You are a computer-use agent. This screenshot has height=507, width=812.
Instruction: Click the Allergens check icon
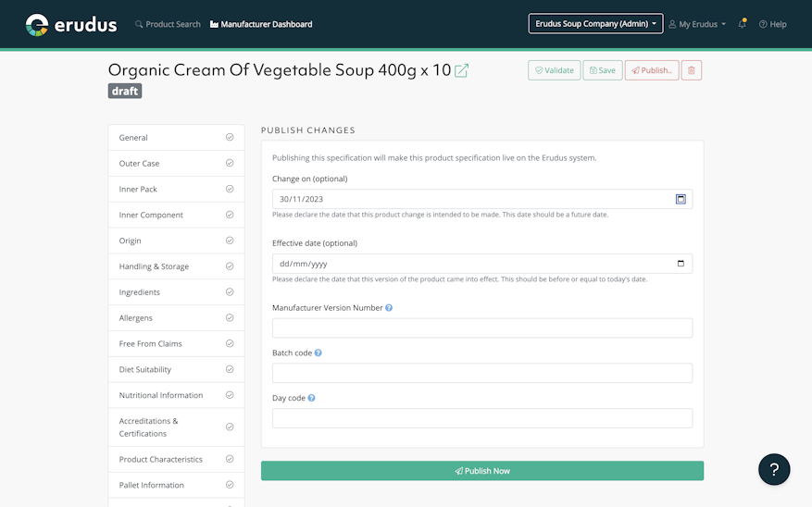coord(230,317)
